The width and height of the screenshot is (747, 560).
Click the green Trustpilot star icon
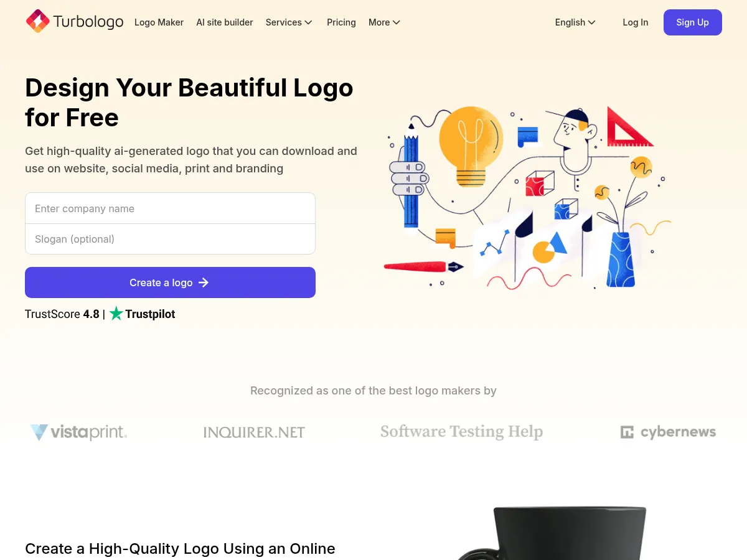[x=116, y=314]
